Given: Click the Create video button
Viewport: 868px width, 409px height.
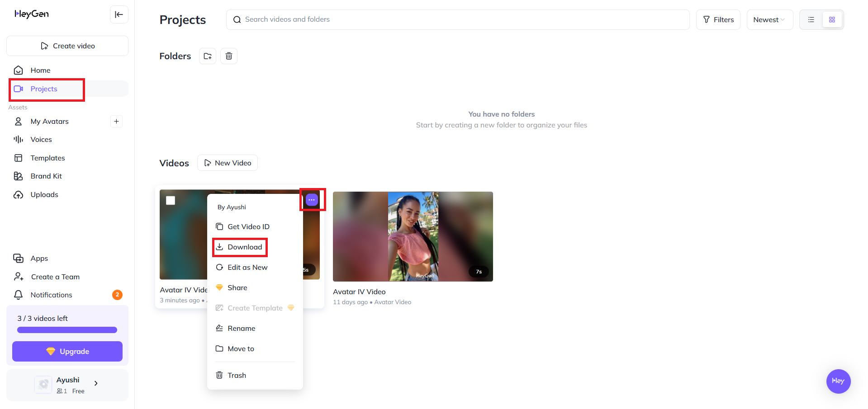Looking at the screenshot, I should 67,46.
